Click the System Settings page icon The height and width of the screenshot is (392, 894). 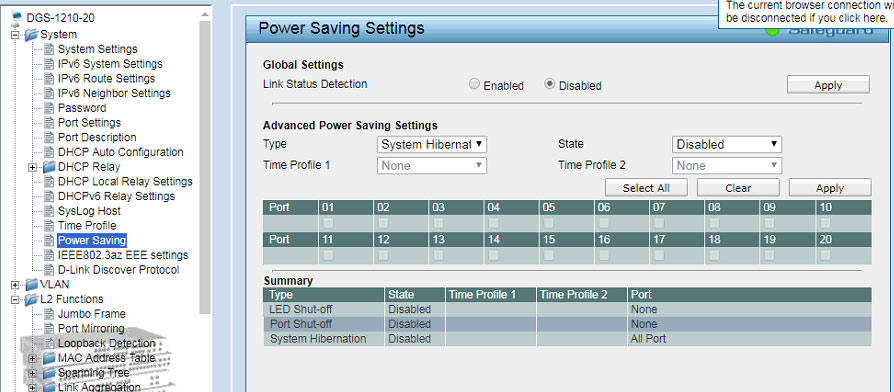click(49, 49)
